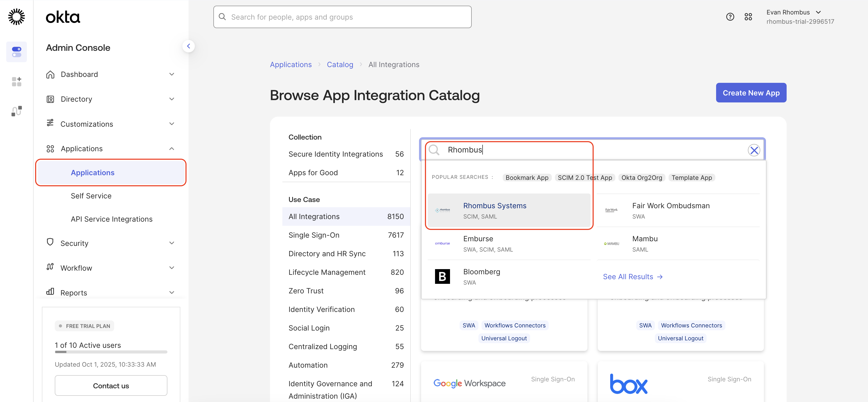
Task: Click the magnifier icon in the top search bar
Action: 222,17
